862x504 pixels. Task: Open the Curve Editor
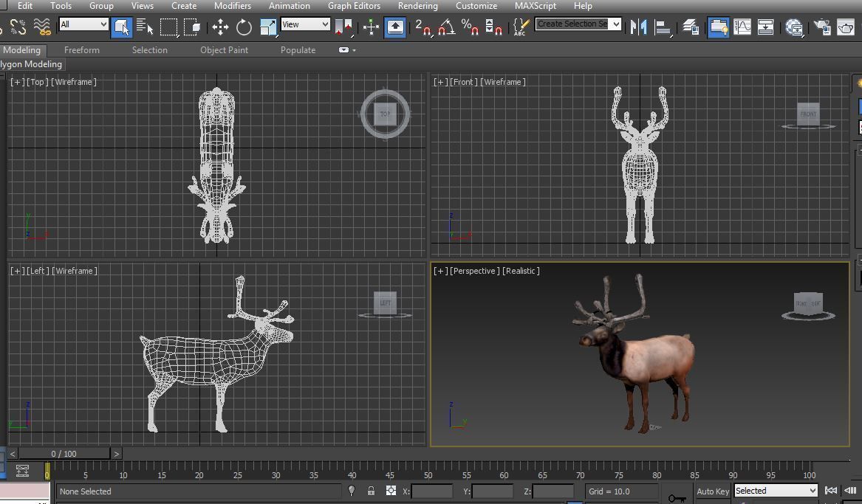coord(742,27)
